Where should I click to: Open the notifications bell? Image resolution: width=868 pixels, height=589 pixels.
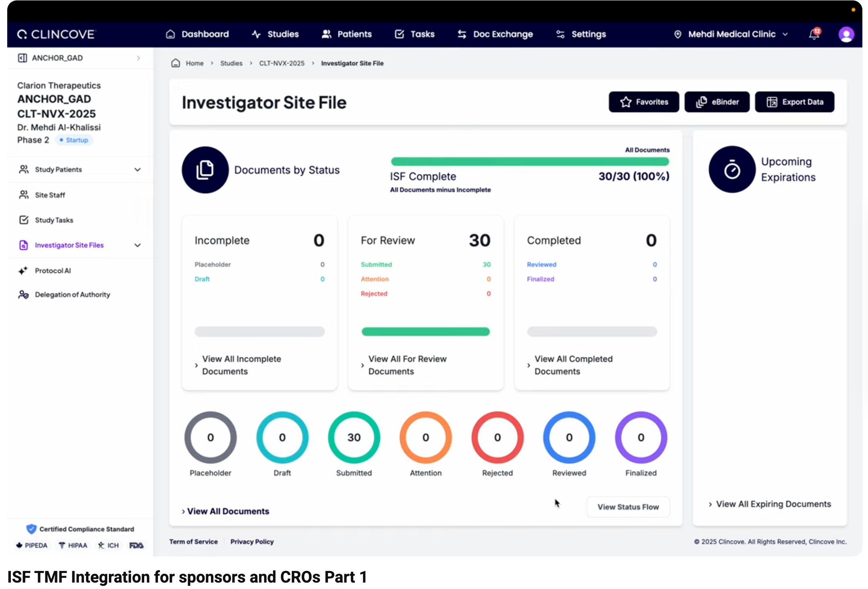(815, 34)
